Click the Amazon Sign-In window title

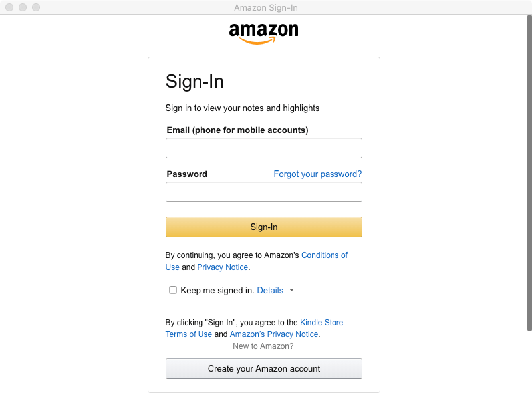click(x=265, y=7)
